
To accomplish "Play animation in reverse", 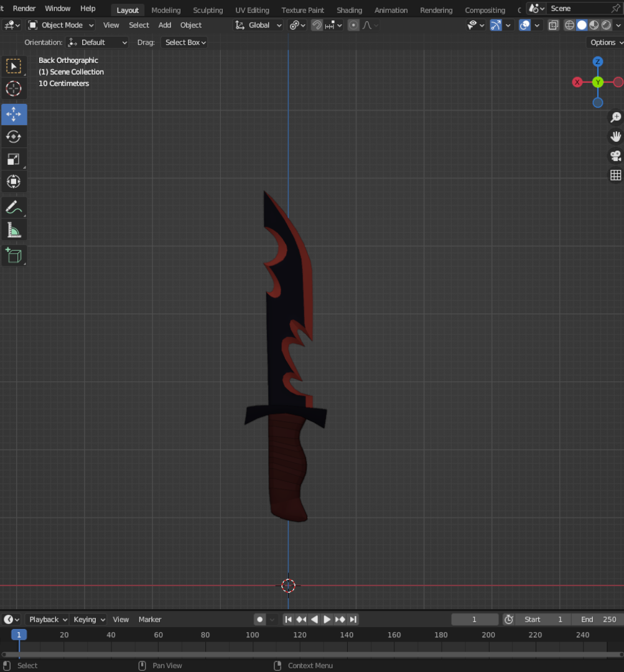I will click(314, 619).
